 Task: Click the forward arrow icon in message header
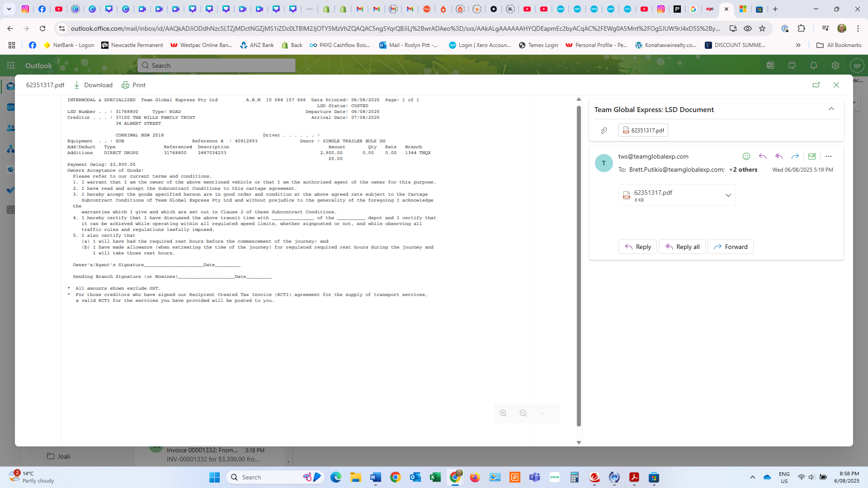(x=795, y=156)
